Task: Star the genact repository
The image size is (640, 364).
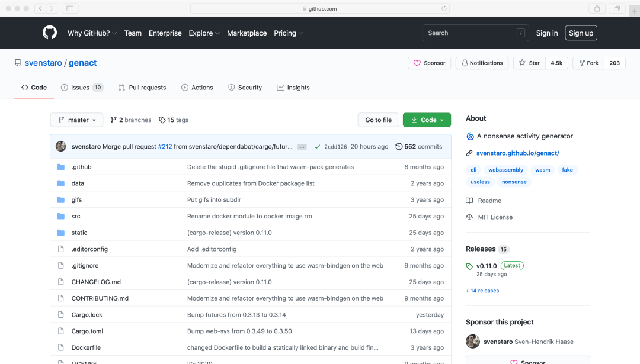Action: pos(529,63)
